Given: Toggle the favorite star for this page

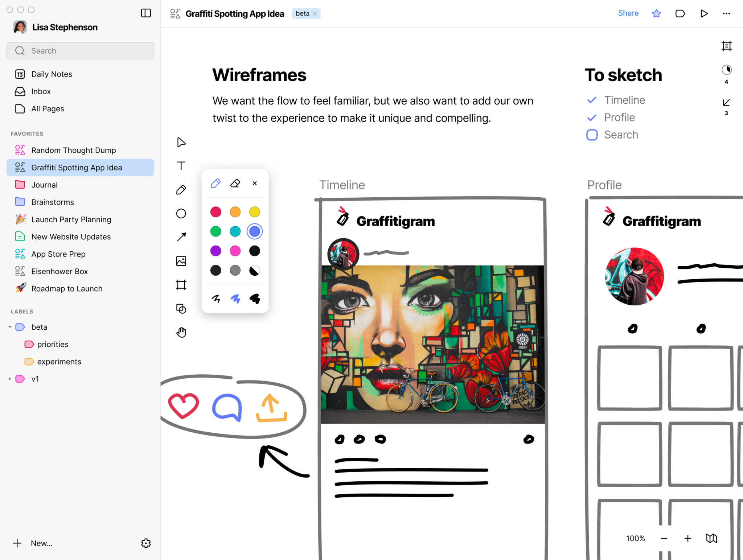Looking at the screenshot, I should [x=656, y=13].
